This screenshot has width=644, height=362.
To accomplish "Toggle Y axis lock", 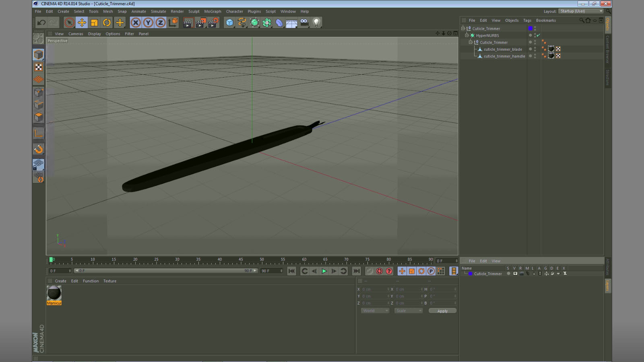I will (148, 23).
